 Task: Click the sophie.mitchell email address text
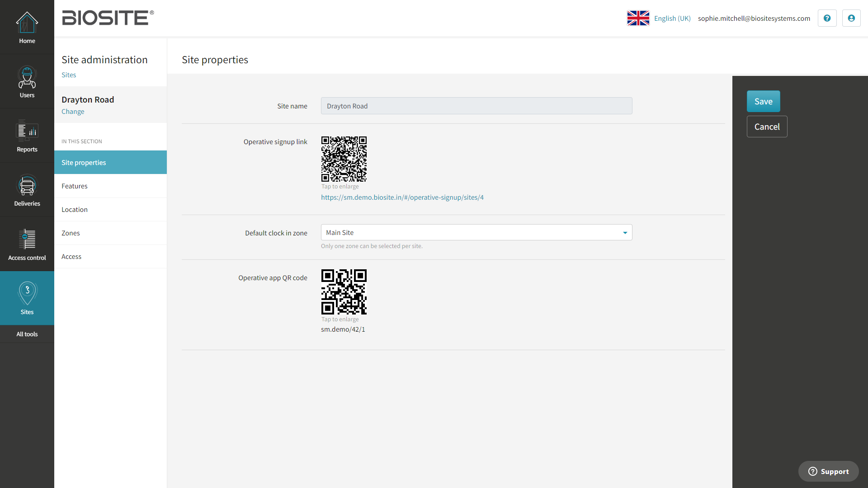click(x=754, y=18)
